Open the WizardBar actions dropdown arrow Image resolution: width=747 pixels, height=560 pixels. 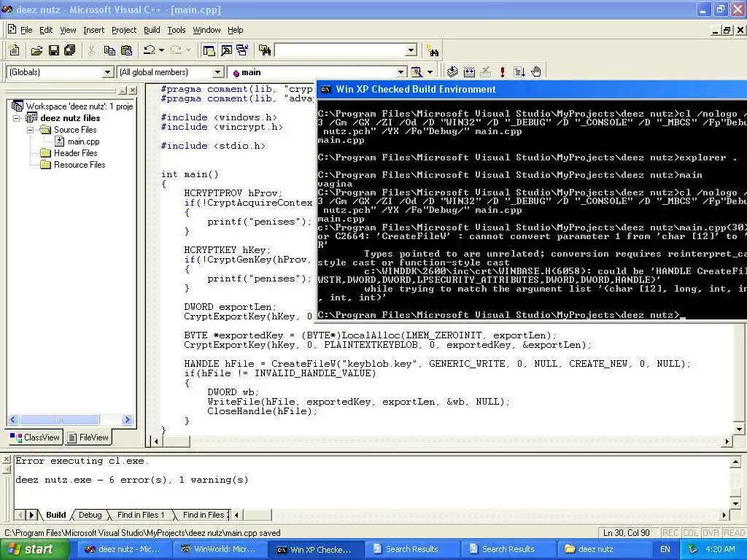(430, 72)
